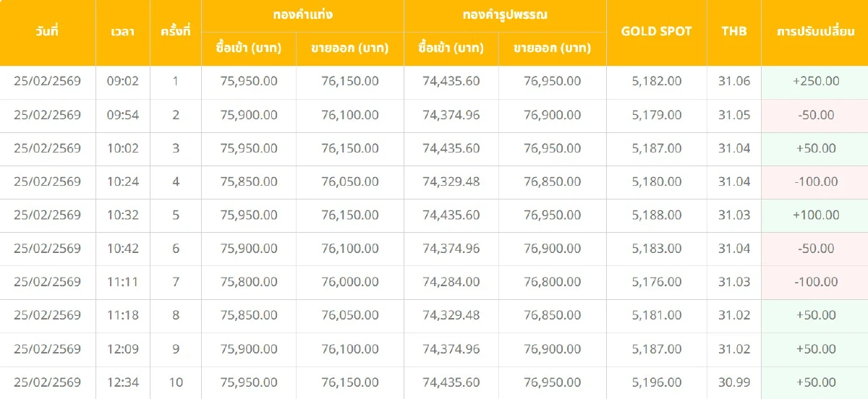This screenshot has width=868, height=399.
Task: Click the 12:34 time cell
Action: point(122,382)
